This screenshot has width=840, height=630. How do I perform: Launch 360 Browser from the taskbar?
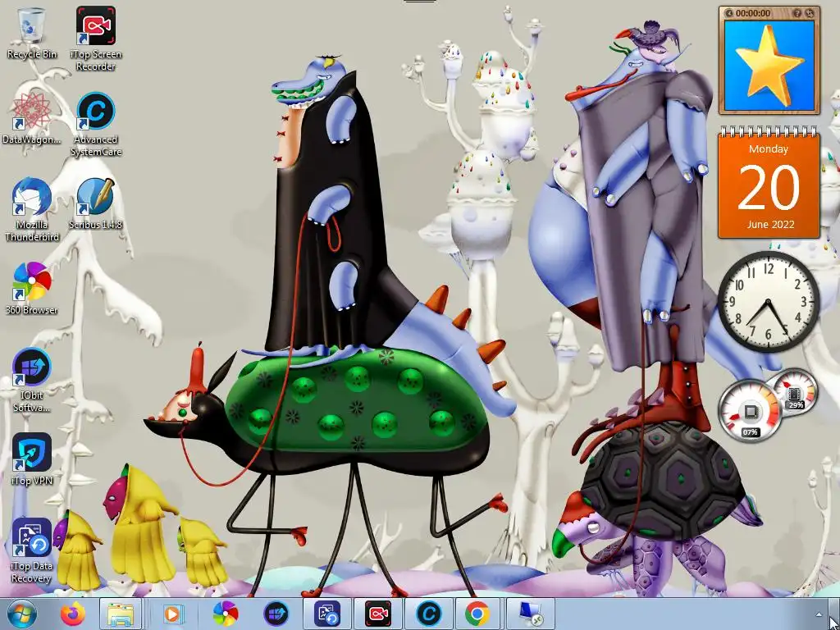click(226, 614)
